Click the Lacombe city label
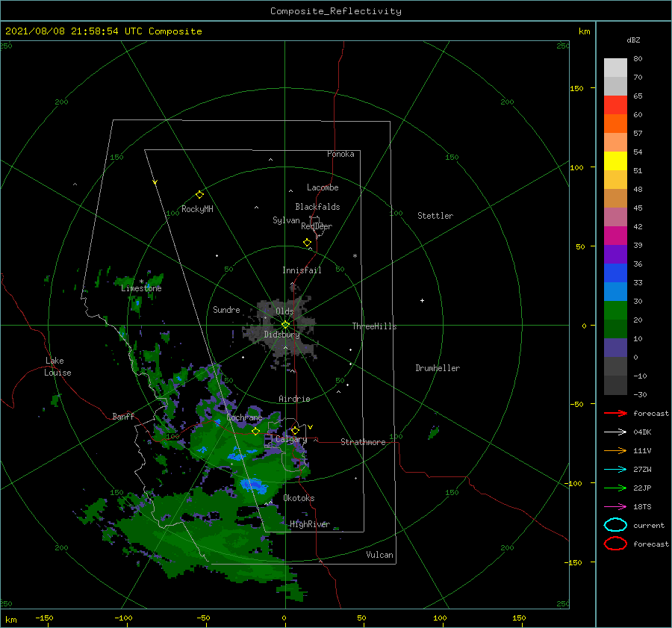Viewport: 672px width, 628px height. tap(323, 187)
